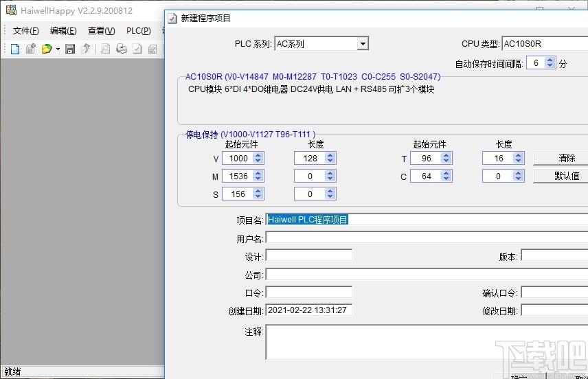Click the T start element field 96
Screen dimensions: 588x379
point(427,158)
